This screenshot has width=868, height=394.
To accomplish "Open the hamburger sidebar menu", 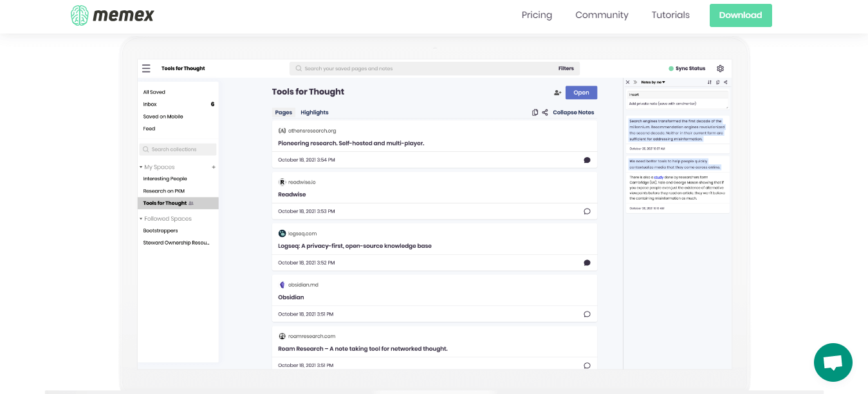I will click(x=146, y=68).
